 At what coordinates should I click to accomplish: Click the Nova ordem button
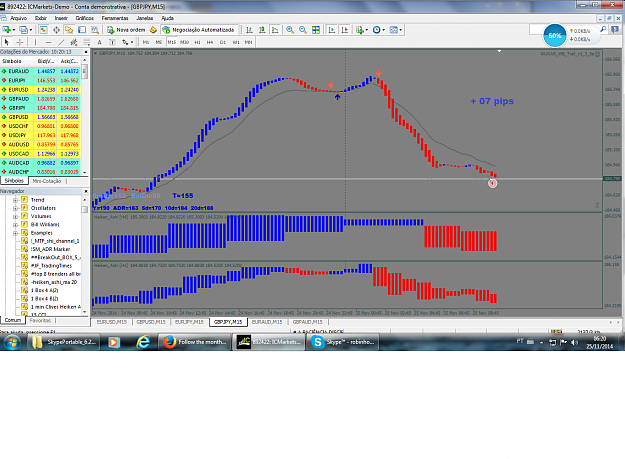pos(126,30)
